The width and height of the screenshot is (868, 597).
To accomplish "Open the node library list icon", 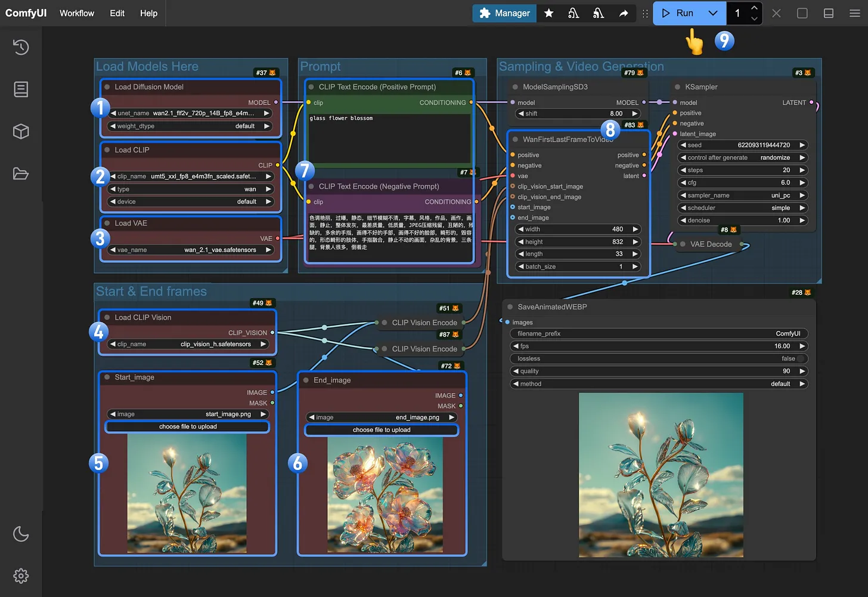I will pos(21,89).
